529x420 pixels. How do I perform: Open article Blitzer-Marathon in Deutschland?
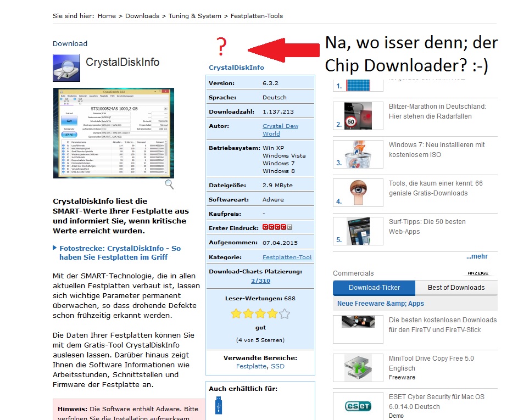click(437, 111)
